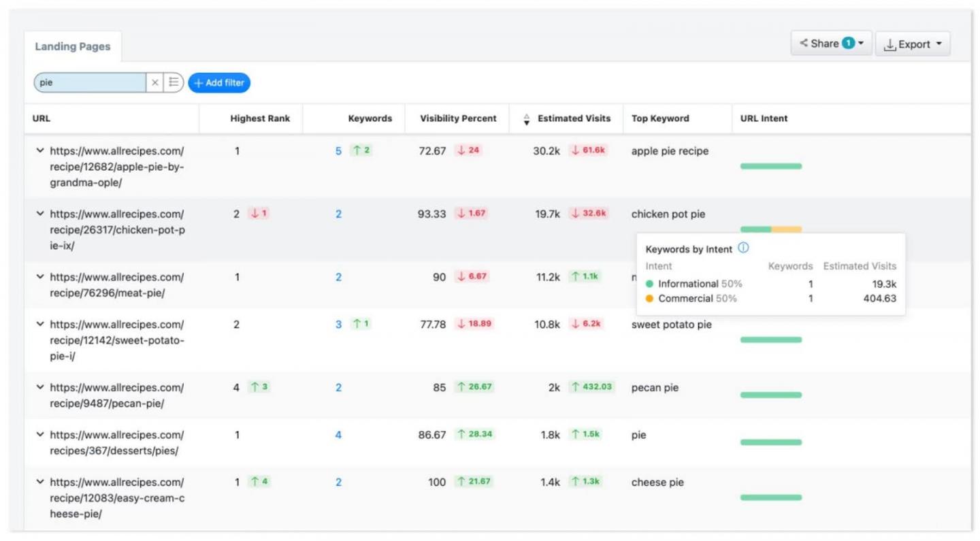This screenshot has height=541, width=980.
Task: Click the sweet potato pie intent bar
Action: pyautogui.click(x=771, y=340)
